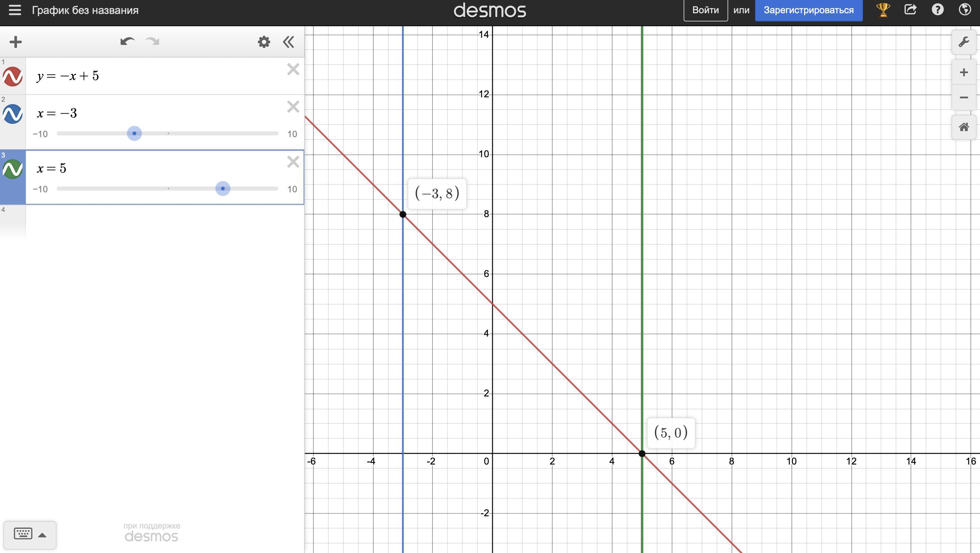Open the language globe icon

(x=965, y=10)
